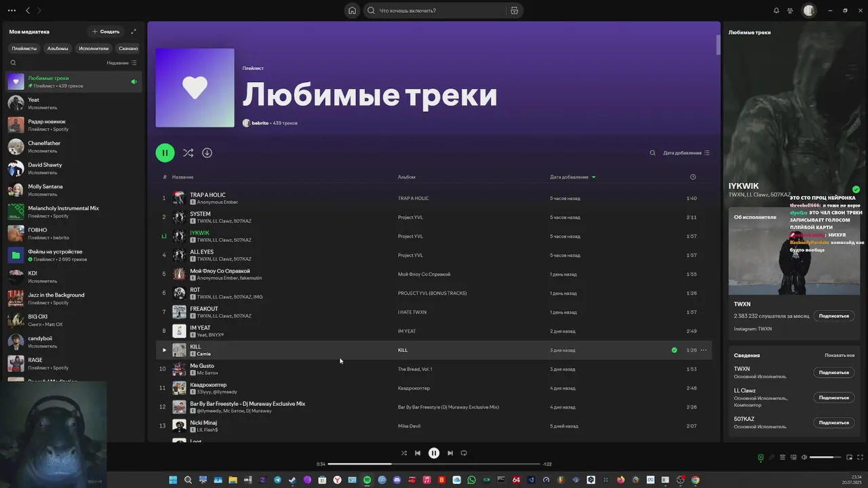Subscribe to 507KAZ in credits
Image resolution: width=868 pixels, height=488 pixels.
[833, 422]
